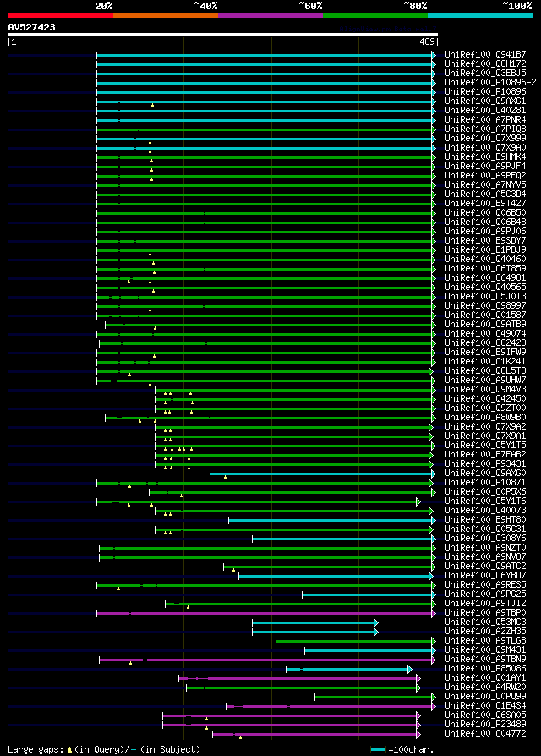The image size is (541, 756).
Task: Click the orange segment of the identity color scale
Action: (166, 15)
